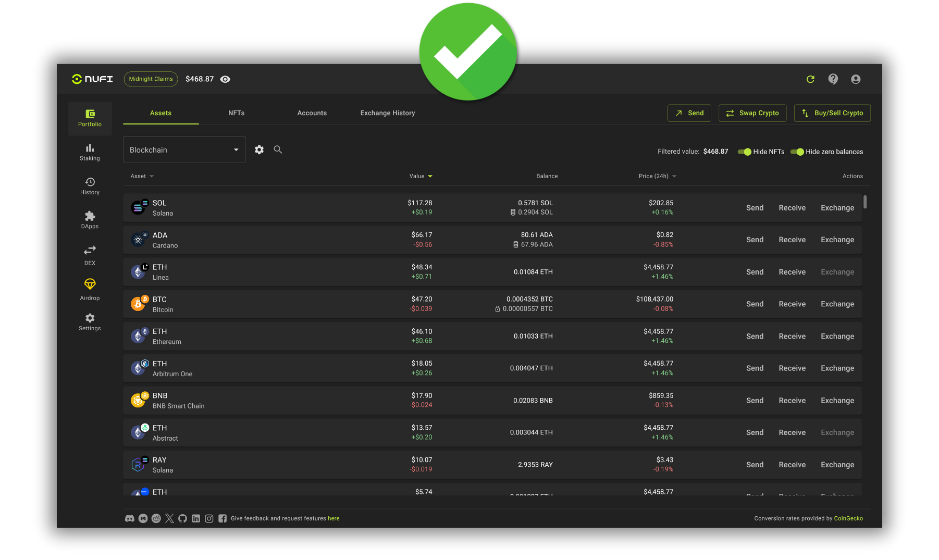939x560 pixels.
Task: Open the Discord footer icon
Action: point(130,518)
